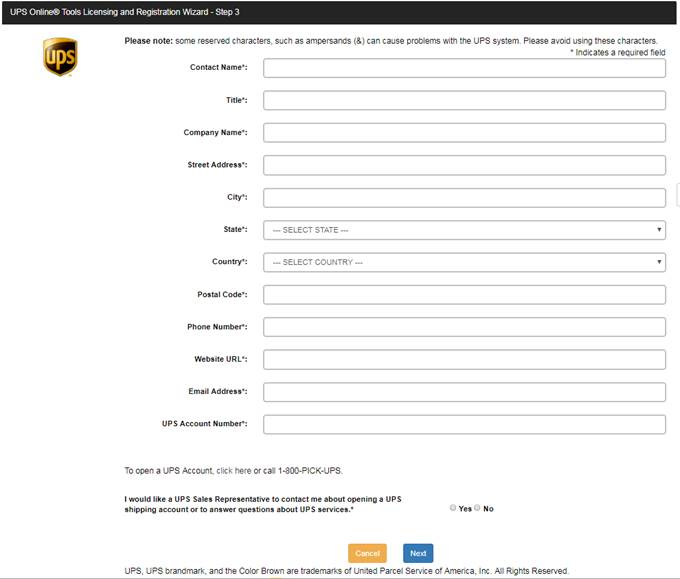The image size is (680, 579).
Task: Click the Postal Code input field
Action: (x=464, y=295)
